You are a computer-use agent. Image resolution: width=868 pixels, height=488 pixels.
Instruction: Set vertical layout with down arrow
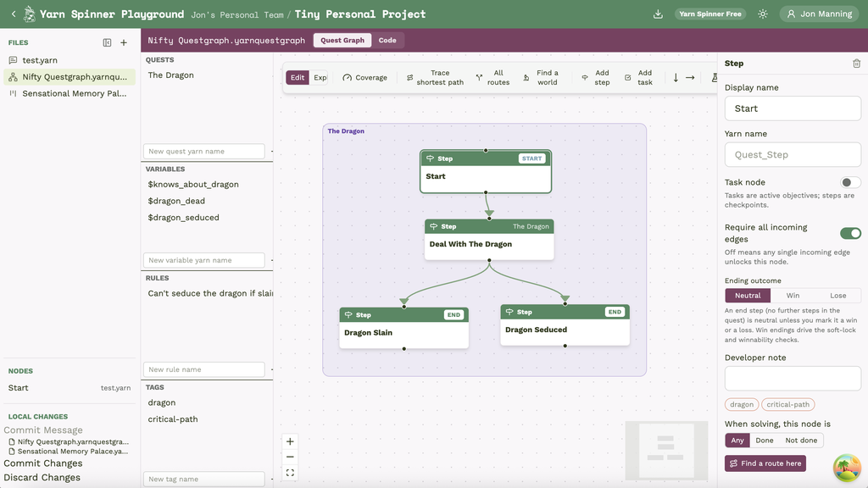[x=676, y=77]
